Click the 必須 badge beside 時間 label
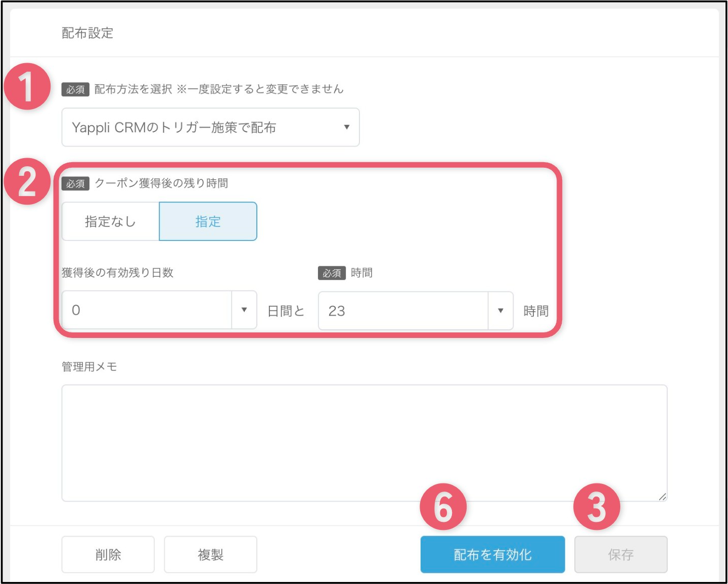Viewport: 728px width, 584px height. point(332,273)
